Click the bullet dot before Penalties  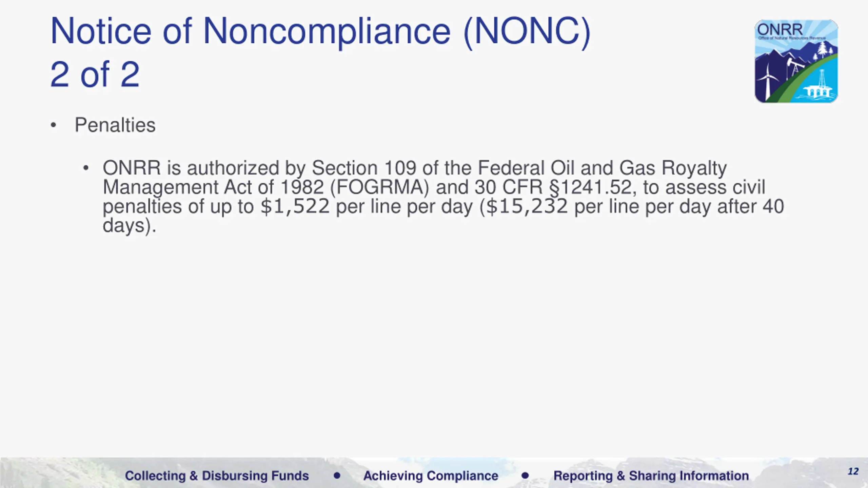[53, 125]
